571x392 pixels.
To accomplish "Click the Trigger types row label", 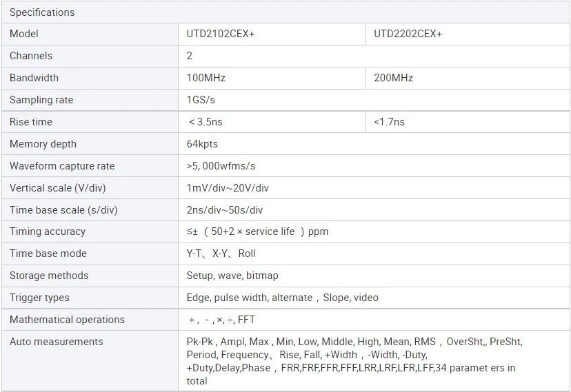I will point(39,298).
